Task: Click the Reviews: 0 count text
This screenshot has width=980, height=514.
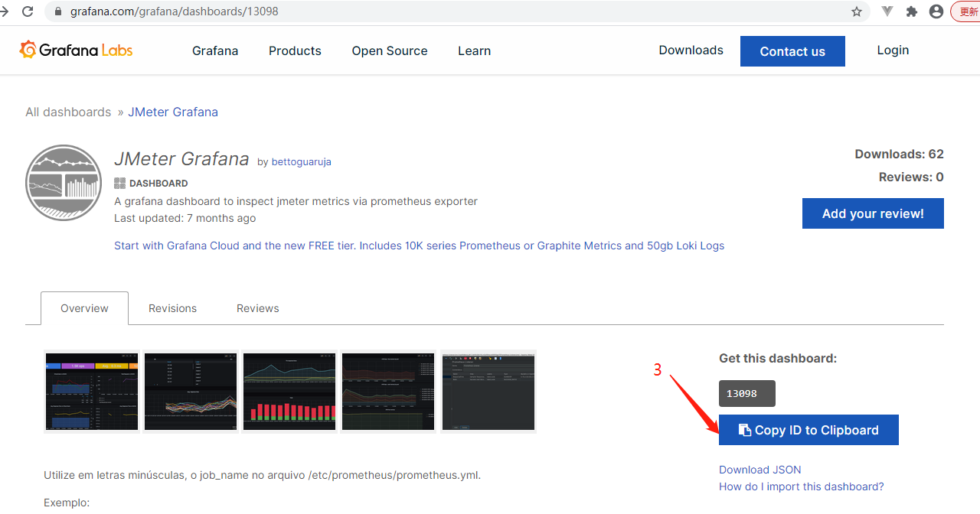Action: click(911, 177)
